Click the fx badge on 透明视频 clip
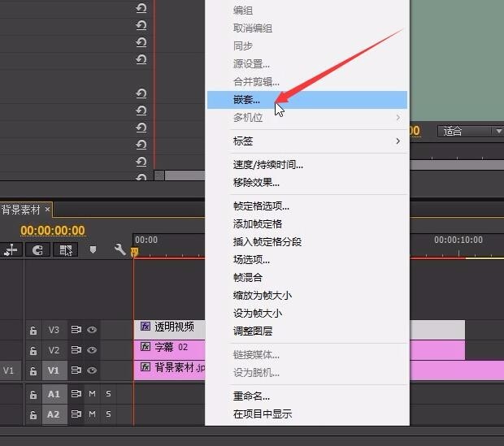This screenshot has width=504, height=446. [146, 327]
